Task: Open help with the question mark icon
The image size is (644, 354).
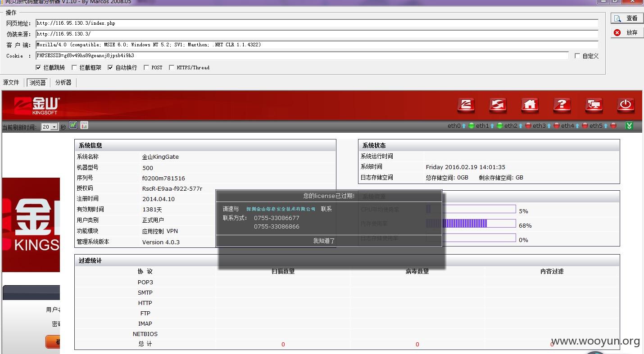Action: (x=562, y=105)
